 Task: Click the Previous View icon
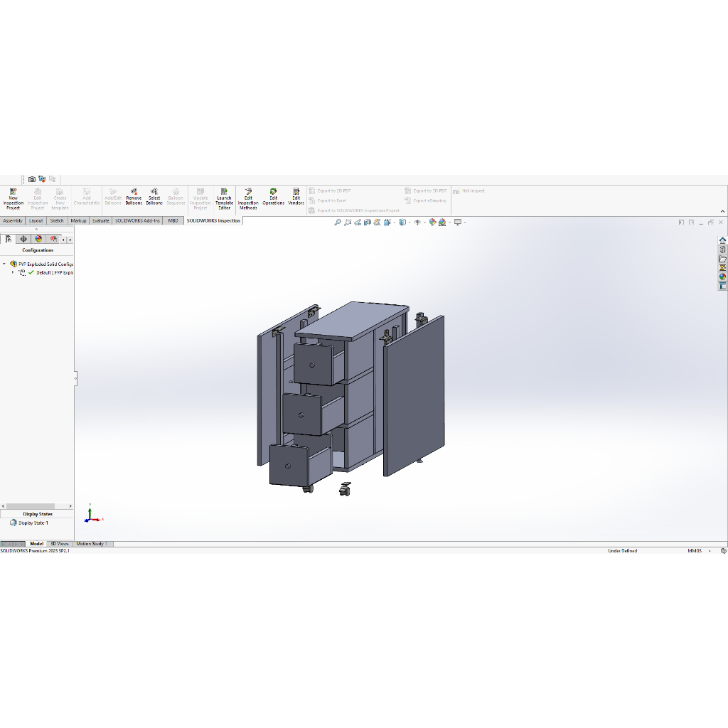pos(358,223)
